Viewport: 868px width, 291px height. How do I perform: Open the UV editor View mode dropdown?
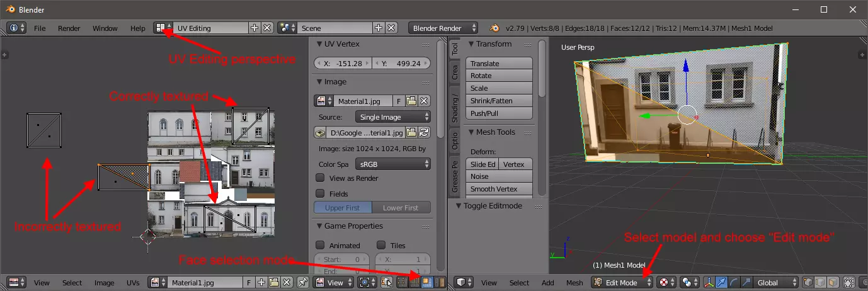click(332, 283)
